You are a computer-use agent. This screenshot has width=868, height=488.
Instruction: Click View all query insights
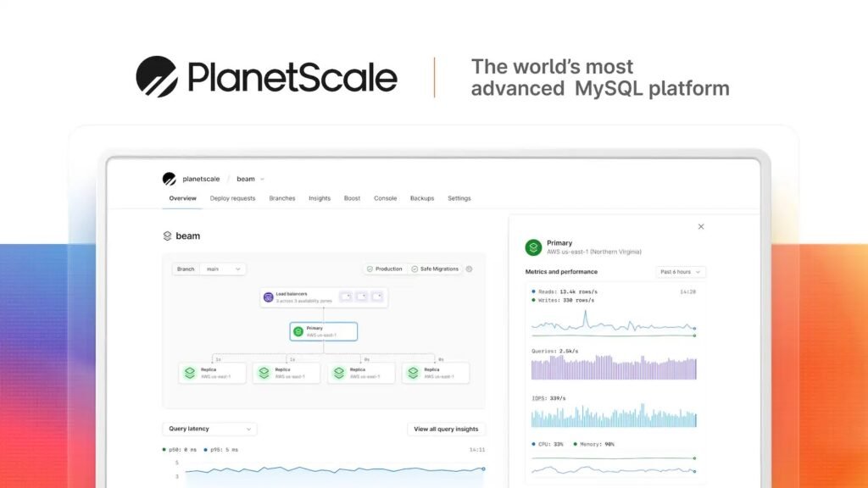point(446,429)
